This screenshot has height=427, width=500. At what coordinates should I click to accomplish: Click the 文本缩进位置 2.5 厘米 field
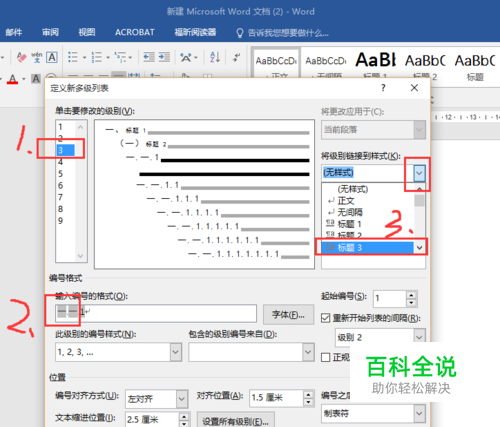pos(152,419)
